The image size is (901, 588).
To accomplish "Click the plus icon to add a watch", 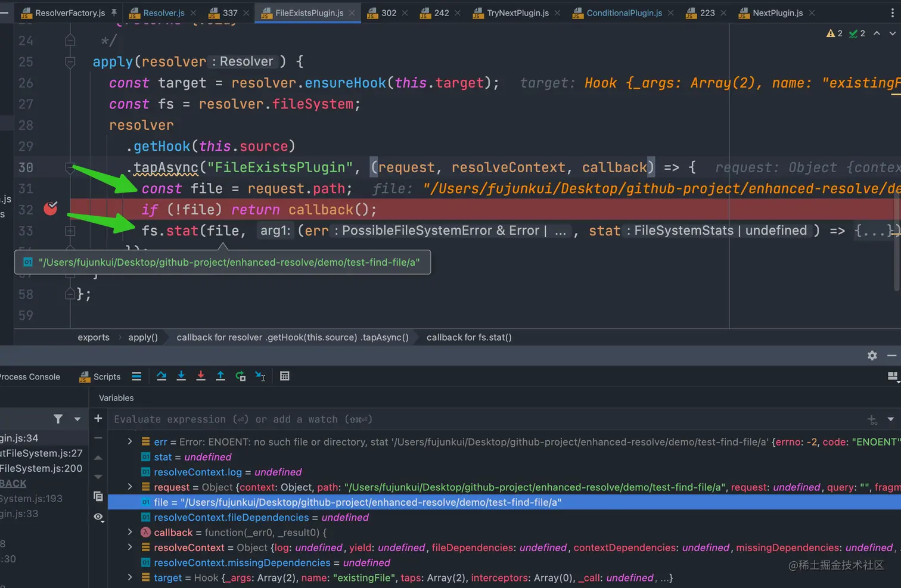I will pos(98,418).
